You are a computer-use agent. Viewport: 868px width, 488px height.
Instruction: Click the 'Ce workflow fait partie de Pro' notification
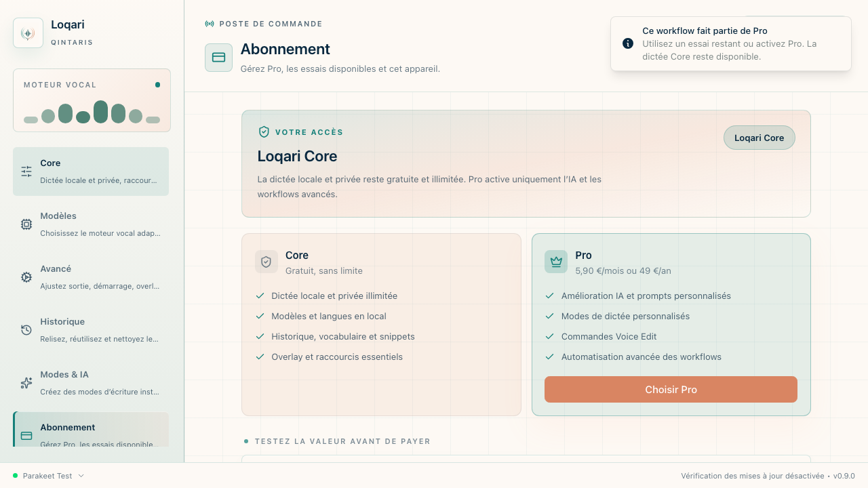coord(731,43)
